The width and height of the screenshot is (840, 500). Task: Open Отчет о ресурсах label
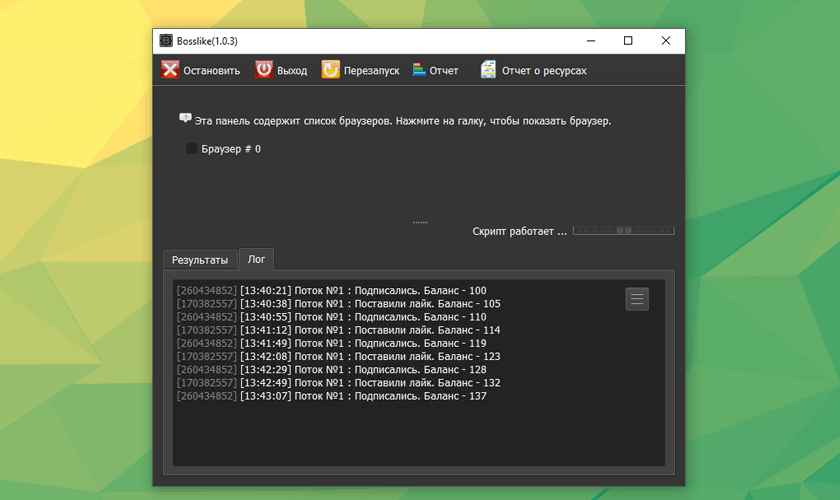(x=544, y=71)
